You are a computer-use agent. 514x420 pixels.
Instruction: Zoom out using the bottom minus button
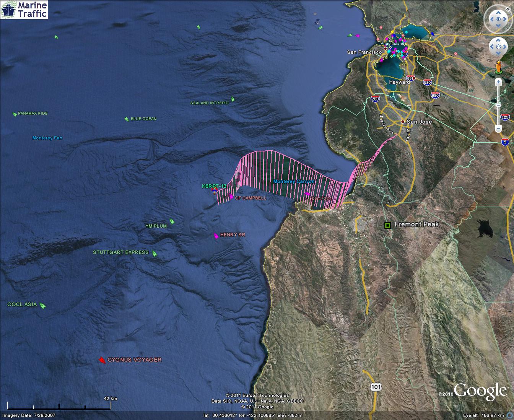(498, 128)
